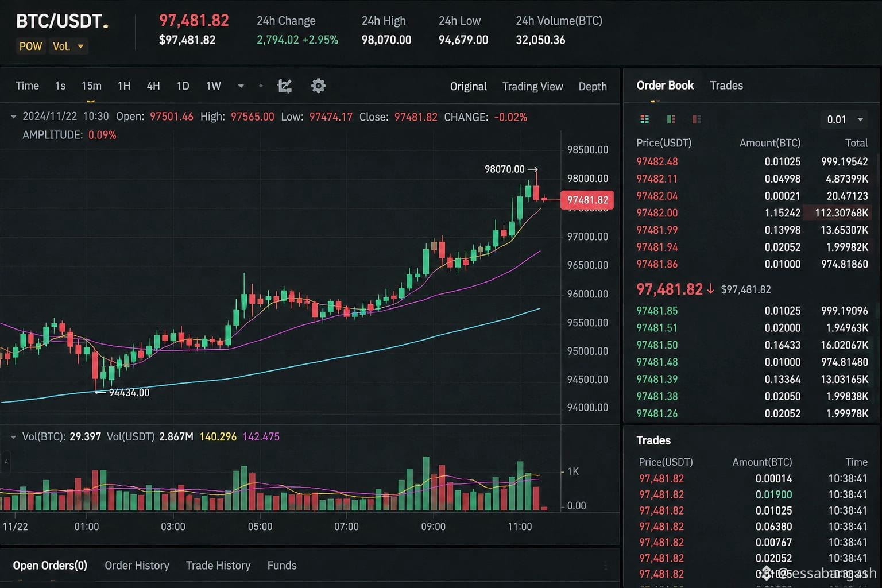Screen dimensions: 882x588
Task: Click the trade with amount 0.00767
Action: coord(753,543)
